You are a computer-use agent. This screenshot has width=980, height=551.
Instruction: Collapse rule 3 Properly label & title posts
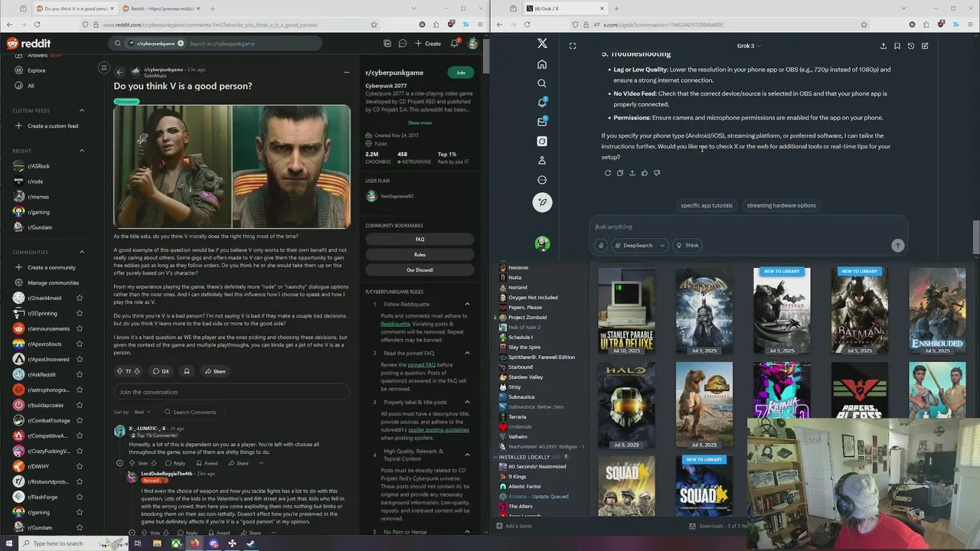(x=467, y=402)
